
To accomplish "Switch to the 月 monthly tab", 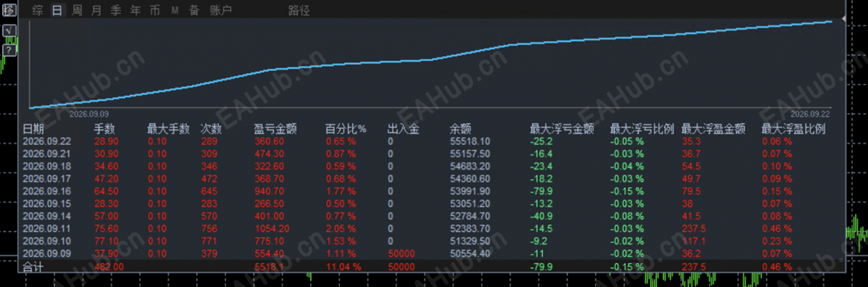I will tap(96, 10).
